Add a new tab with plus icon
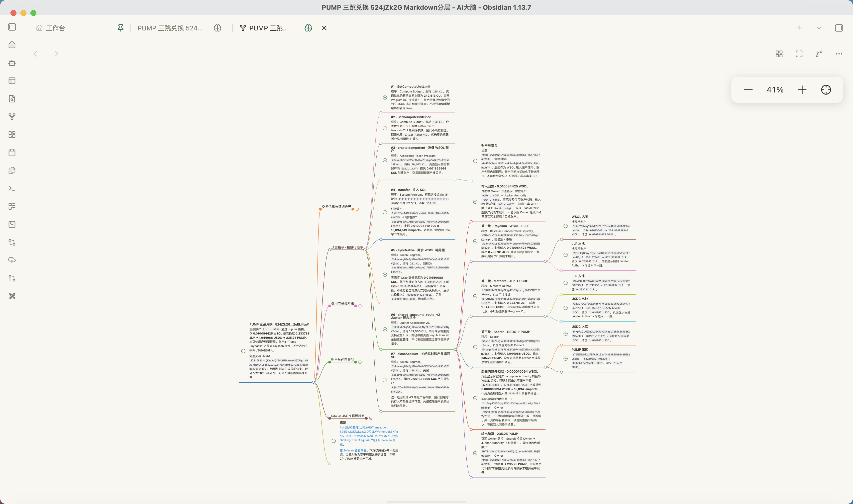 point(799,28)
